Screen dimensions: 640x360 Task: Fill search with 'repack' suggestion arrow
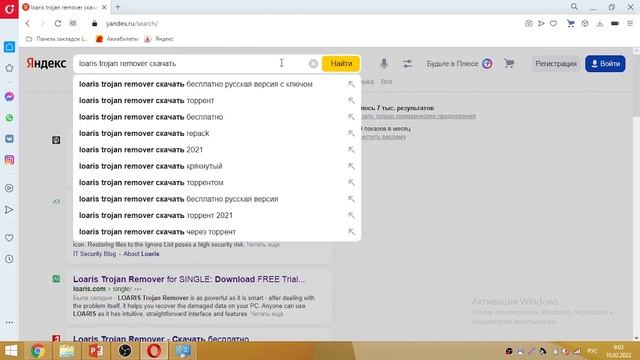point(351,133)
